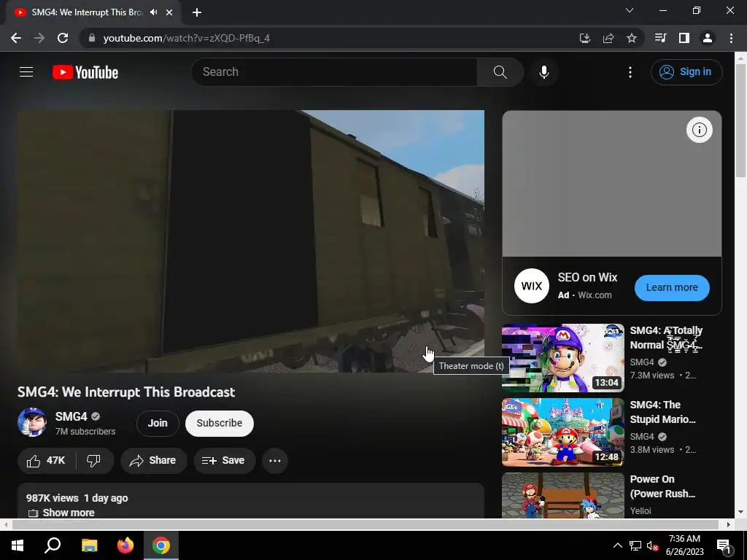This screenshot has height=560, width=747.
Task: Open SMG4 channel name link
Action: [x=71, y=416]
